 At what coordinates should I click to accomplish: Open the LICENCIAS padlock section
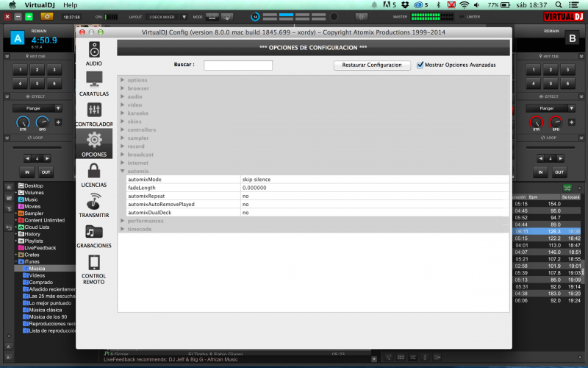point(94,175)
